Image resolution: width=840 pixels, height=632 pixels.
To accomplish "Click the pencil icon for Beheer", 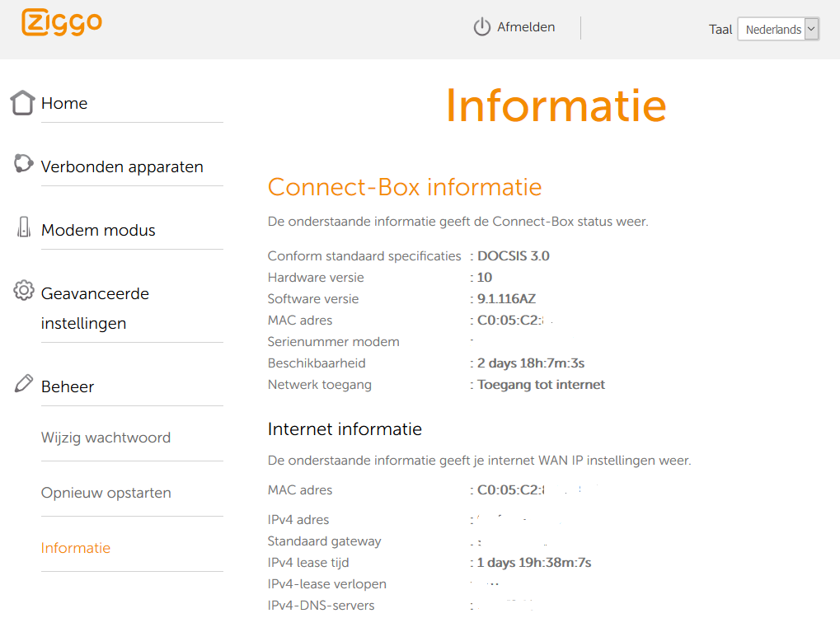I will pyautogui.click(x=24, y=383).
